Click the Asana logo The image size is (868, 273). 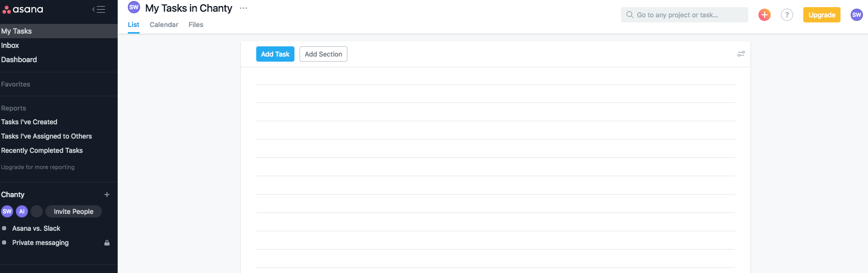click(x=23, y=9)
